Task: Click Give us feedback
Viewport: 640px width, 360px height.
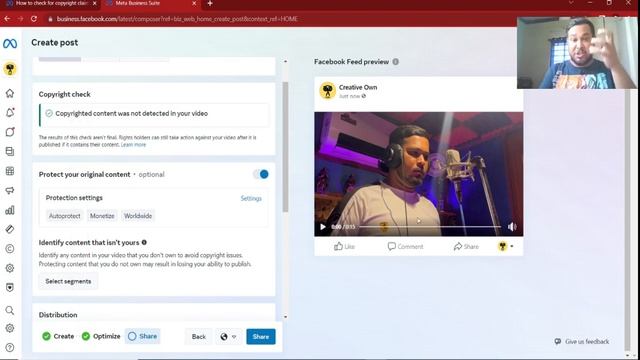Action: point(582,342)
